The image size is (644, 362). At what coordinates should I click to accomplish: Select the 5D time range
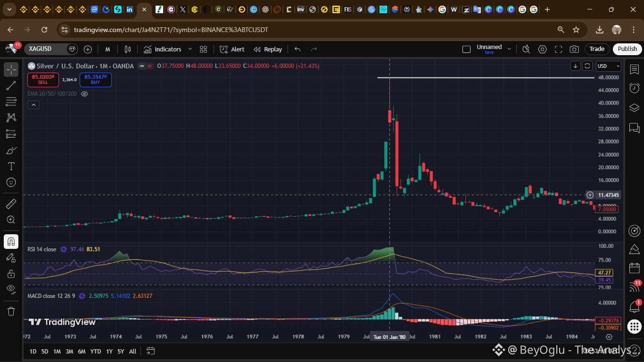(x=44, y=351)
